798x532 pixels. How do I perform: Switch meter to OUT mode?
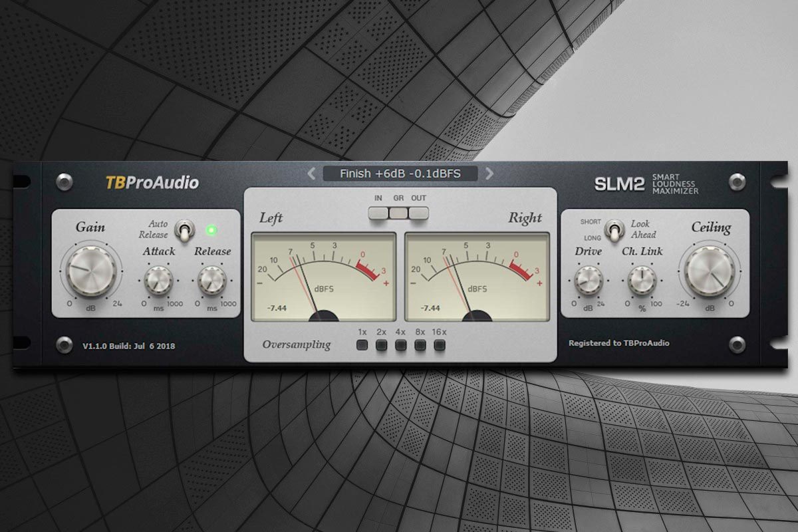(418, 213)
